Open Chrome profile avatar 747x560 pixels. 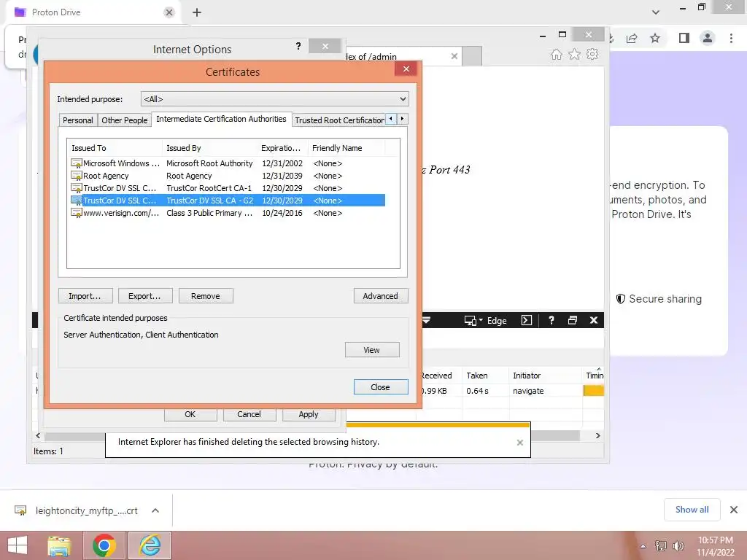[708, 38]
